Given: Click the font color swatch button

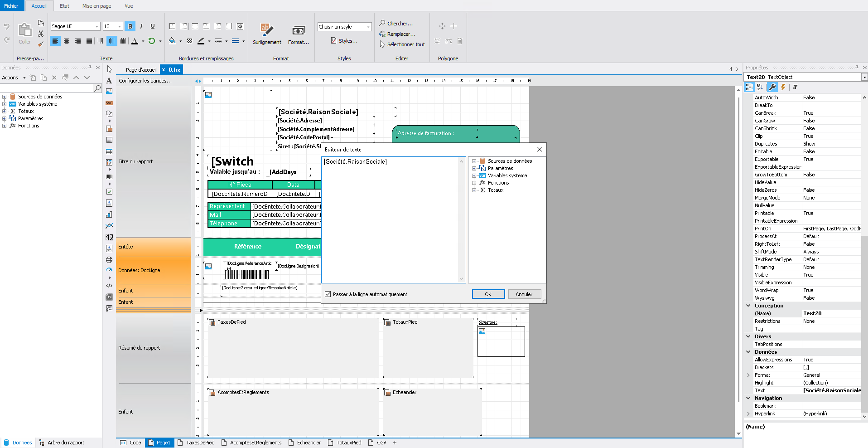Looking at the screenshot, I should 135,41.
